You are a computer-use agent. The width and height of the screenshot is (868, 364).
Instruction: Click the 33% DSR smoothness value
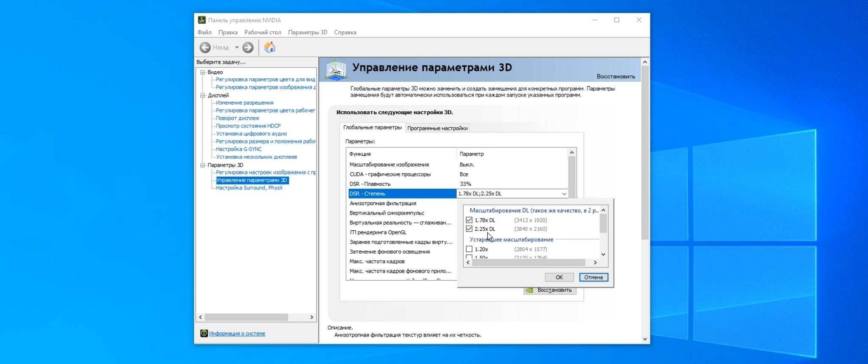(465, 184)
